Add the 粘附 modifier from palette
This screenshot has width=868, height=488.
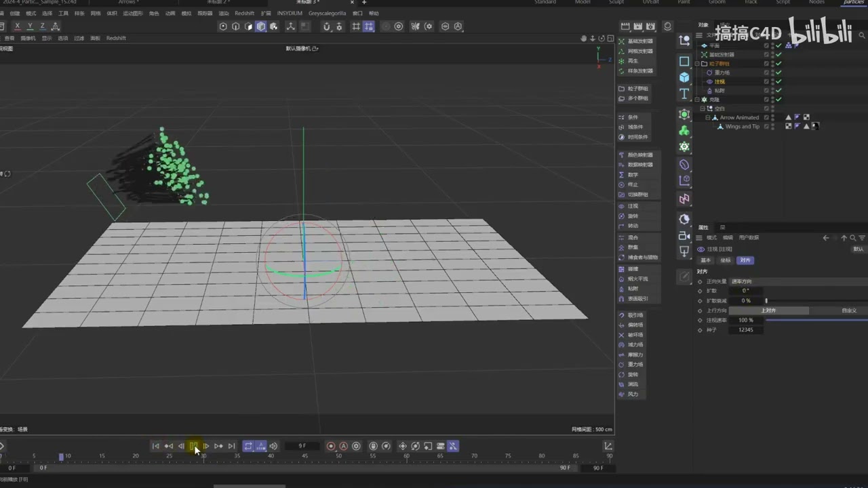coord(629,289)
